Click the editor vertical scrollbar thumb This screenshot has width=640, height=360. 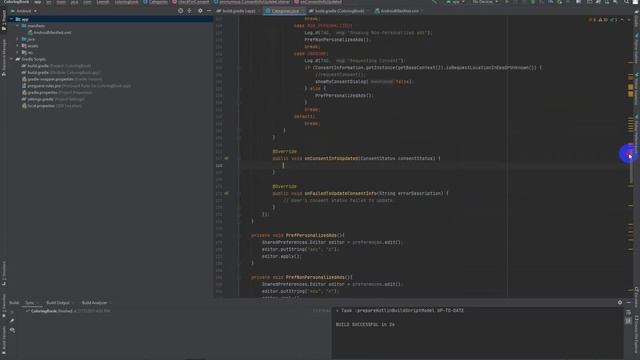631,169
